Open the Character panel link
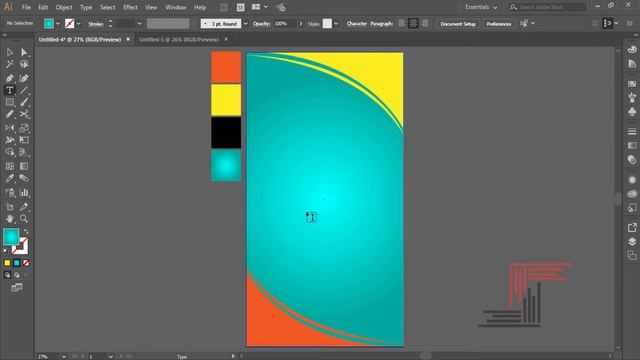The image size is (640, 360). (356, 24)
